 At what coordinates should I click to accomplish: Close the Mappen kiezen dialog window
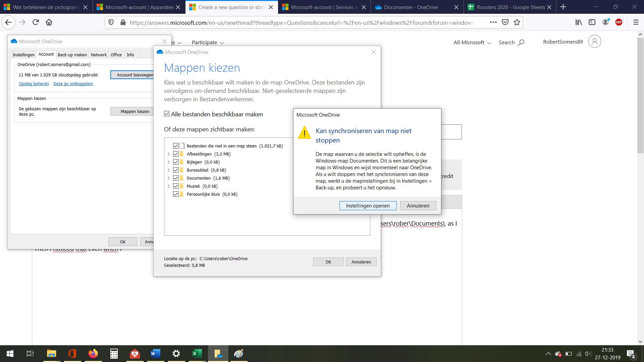tap(374, 52)
